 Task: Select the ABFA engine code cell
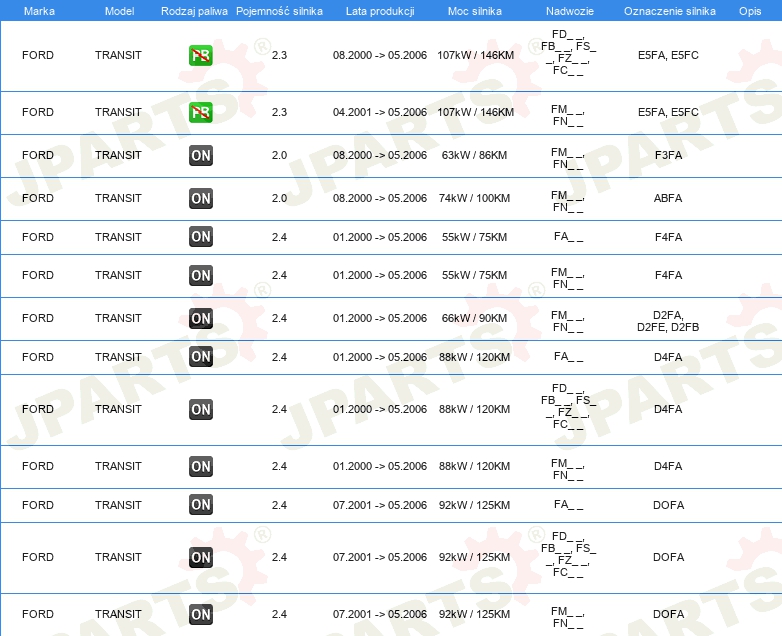668,199
